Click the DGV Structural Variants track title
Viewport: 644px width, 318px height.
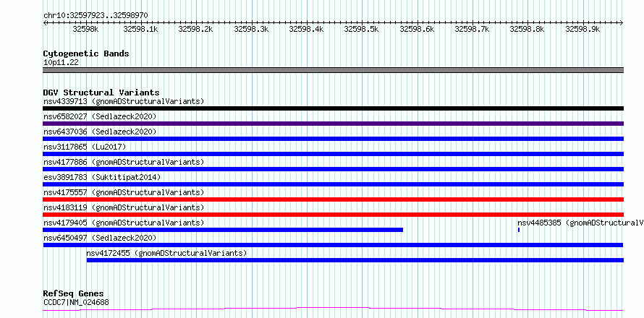pos(101,93)
